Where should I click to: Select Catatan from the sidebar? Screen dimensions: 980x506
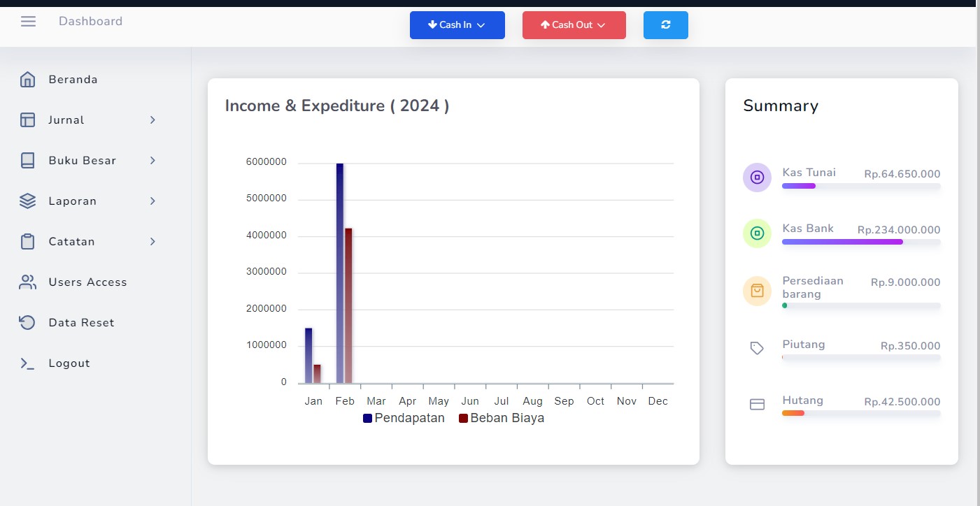pos(71,242)
